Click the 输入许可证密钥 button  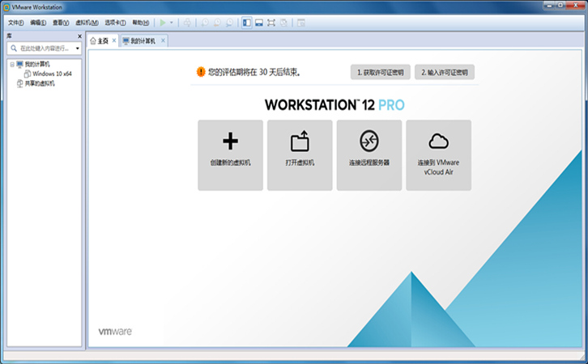[445, 72]
